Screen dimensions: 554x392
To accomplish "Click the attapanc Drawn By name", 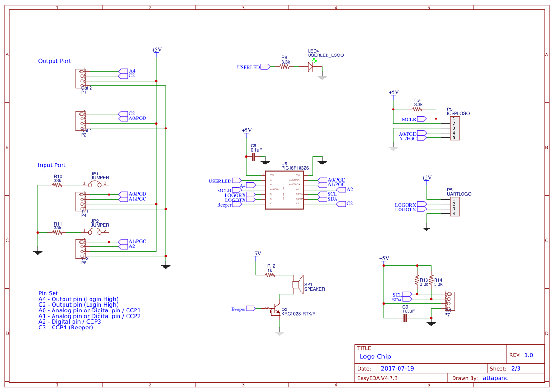I will (495, 378).
